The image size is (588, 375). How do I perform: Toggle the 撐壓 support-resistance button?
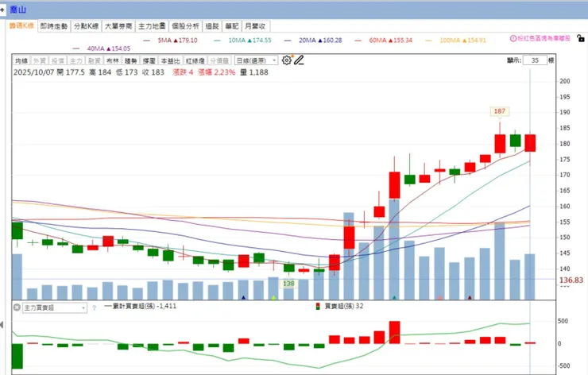tap(149, 60)
